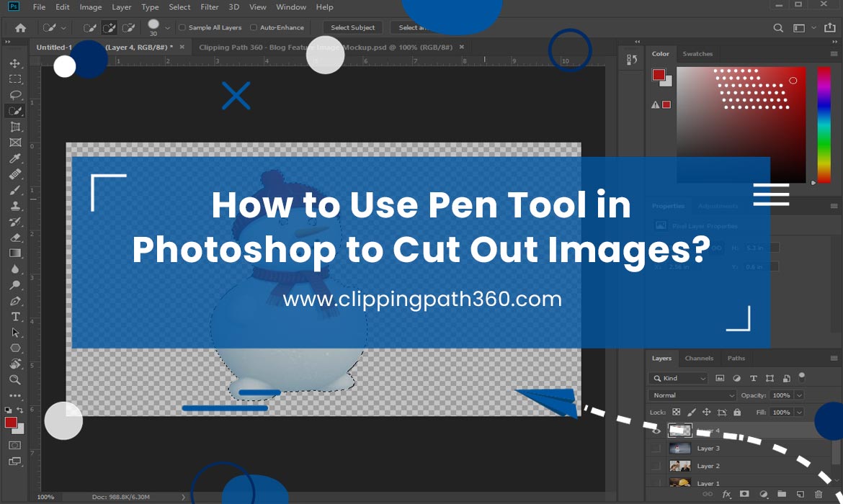The height and width of the screenshot is (504, 843).
Task: Select the Dodge tool
Action: (15, 285)
